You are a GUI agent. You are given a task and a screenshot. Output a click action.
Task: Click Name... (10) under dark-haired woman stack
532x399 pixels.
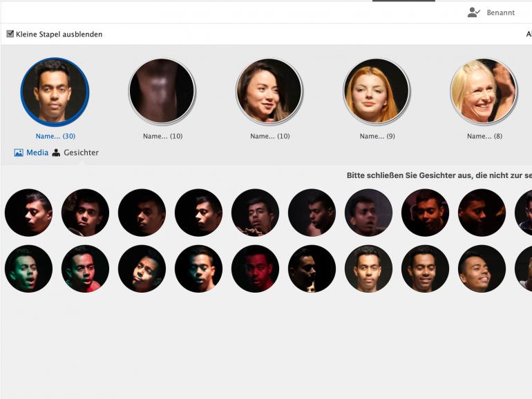[269, 136]
